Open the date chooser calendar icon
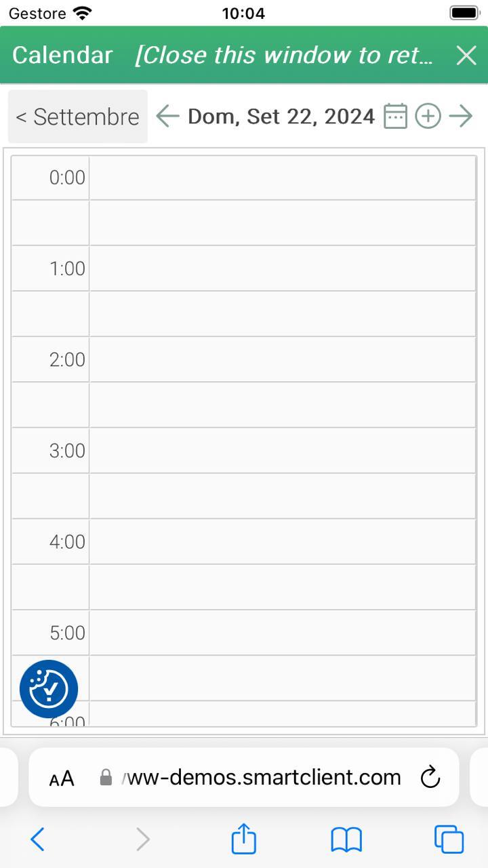 [x=395, y=117]
